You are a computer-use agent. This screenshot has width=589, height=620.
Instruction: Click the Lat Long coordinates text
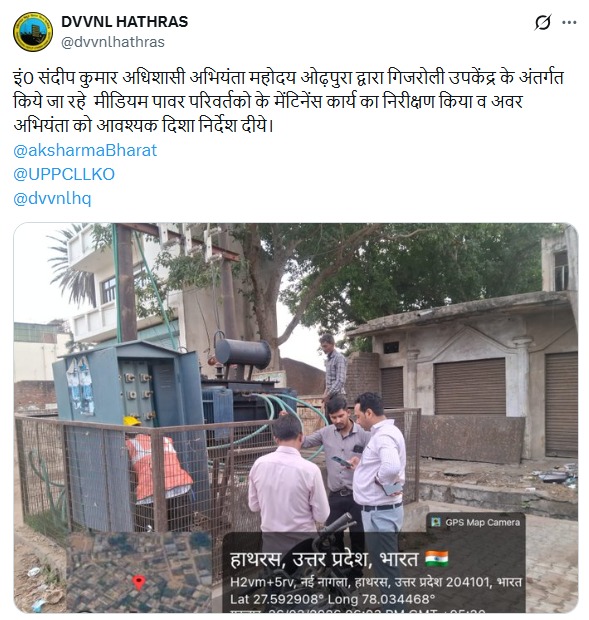[x=332, y=599]
